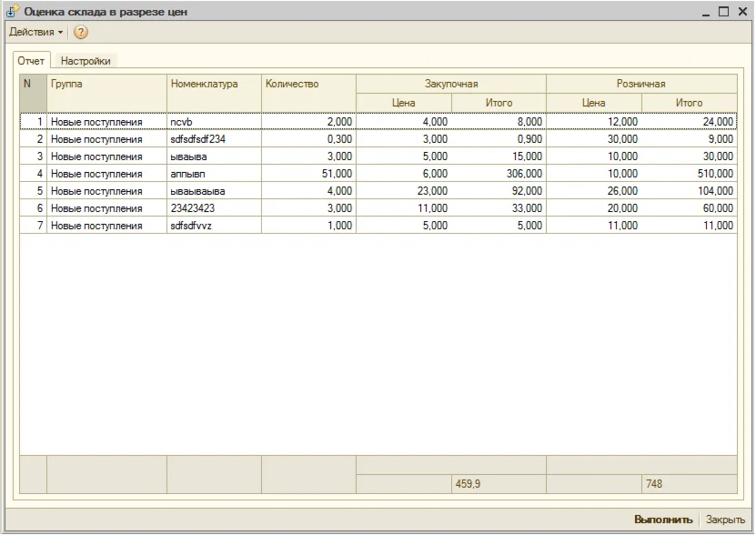
Task: Open the help question mark icon
Action: pyautogui.click(x=81, y=33)
